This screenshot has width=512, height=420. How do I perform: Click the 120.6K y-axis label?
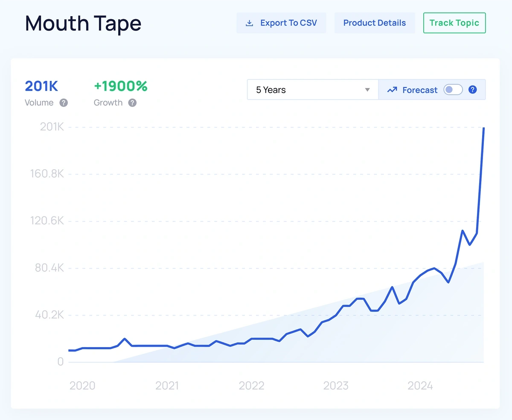tap(47, 221)
